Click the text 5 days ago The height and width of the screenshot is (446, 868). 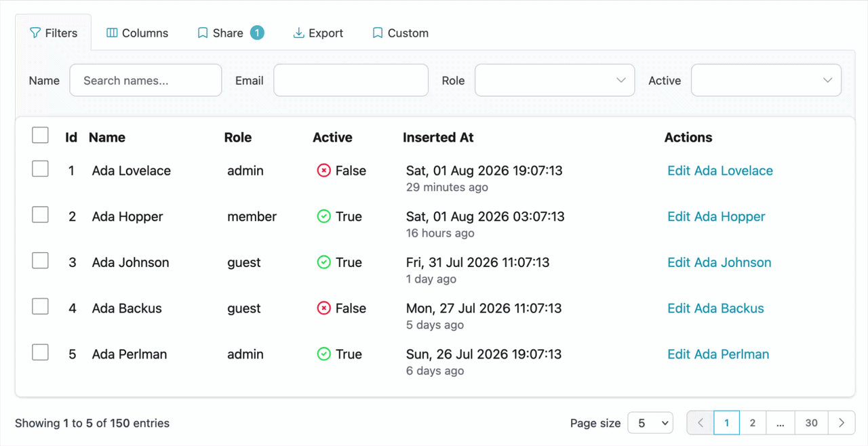tap(435, 325)
